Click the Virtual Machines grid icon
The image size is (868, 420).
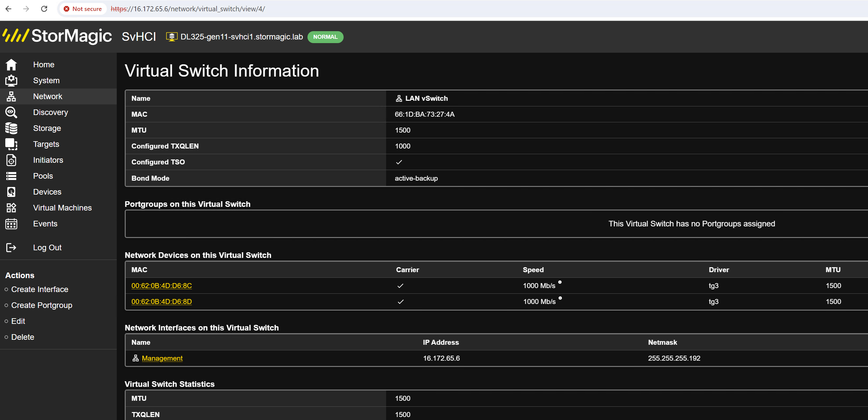tap(11, 208)
